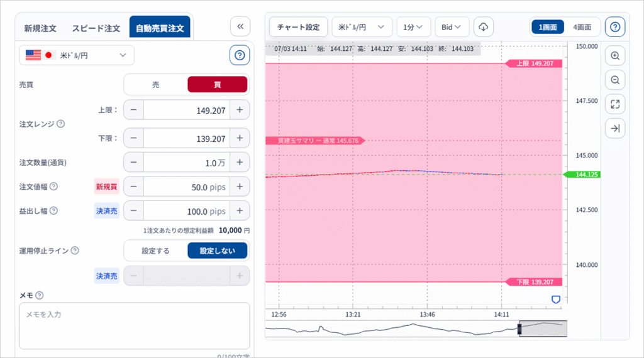Jump chart to latest candle
This screenshot has width=644, height=358.
[x=615, y=129]
